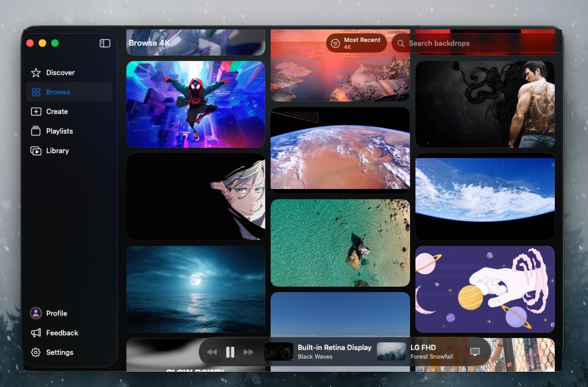Click Built-in Retina Display label
Screen dimensions: 588x387
point(334,348)
